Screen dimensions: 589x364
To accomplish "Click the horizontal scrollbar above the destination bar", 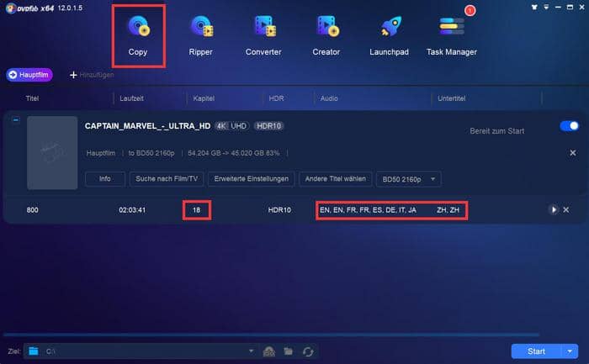I will pos(271,334).
